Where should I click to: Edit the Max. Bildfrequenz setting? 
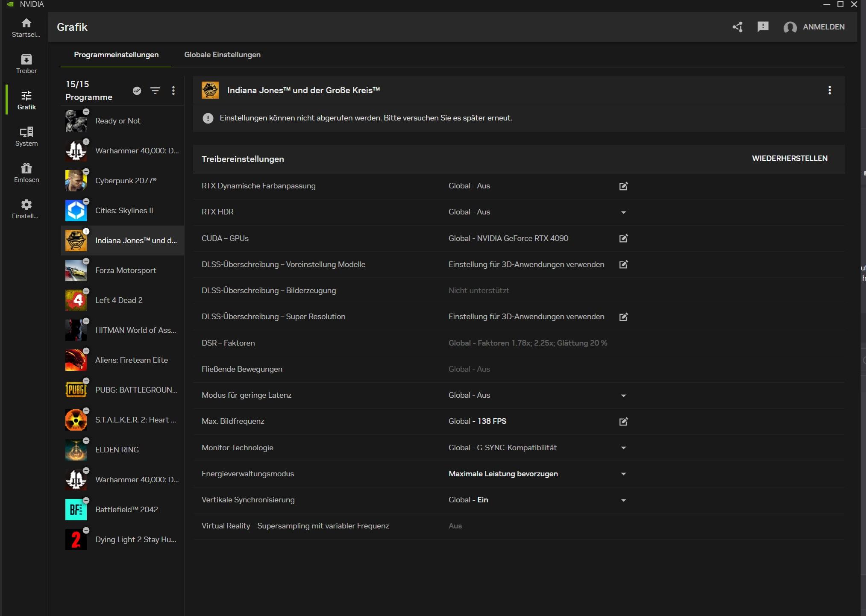623,422
